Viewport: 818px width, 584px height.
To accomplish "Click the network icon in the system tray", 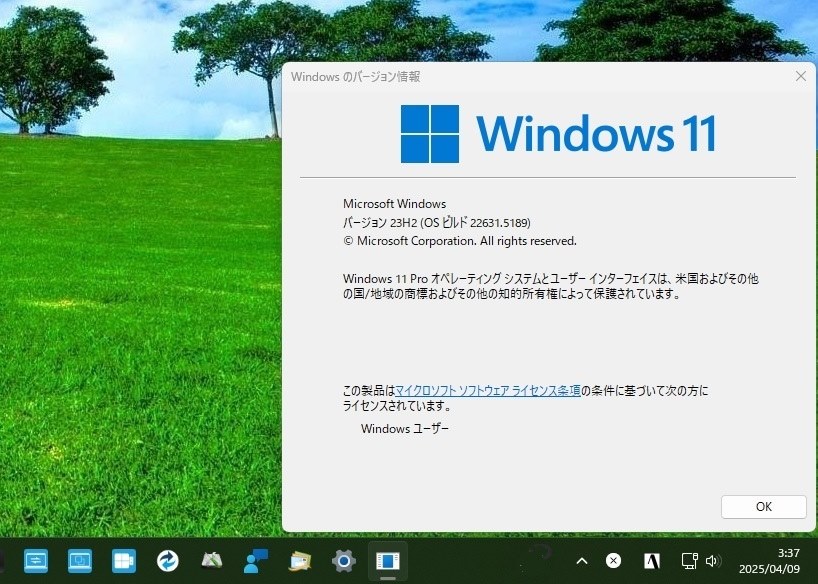I will (688, 560).
